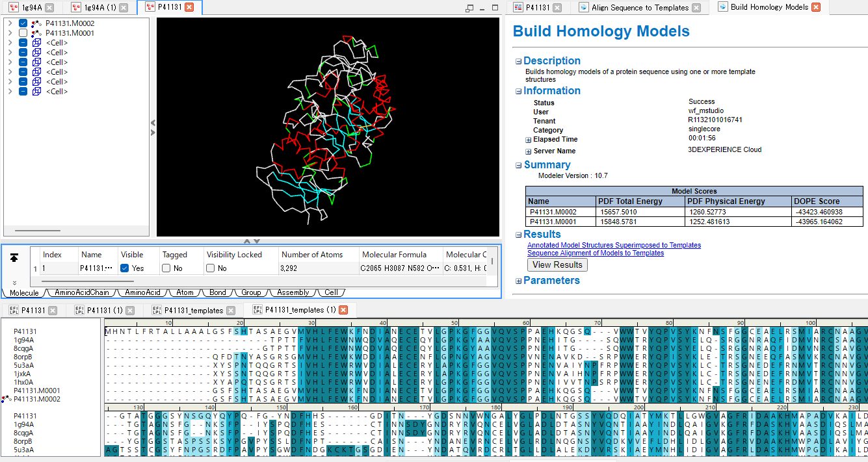868x462 pixels.
Task: Click the Align Sequence to Templates tab icon
Action: [x=583, y=8]
